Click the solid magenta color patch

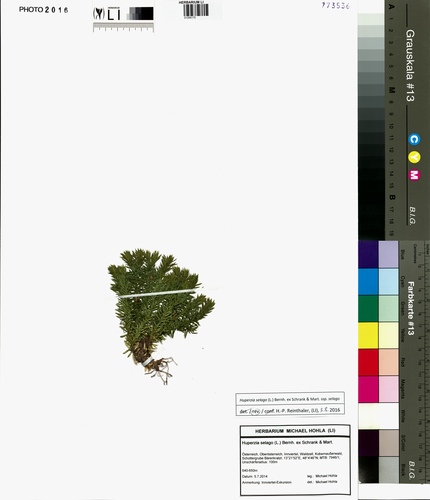click(x=368, y=389)
